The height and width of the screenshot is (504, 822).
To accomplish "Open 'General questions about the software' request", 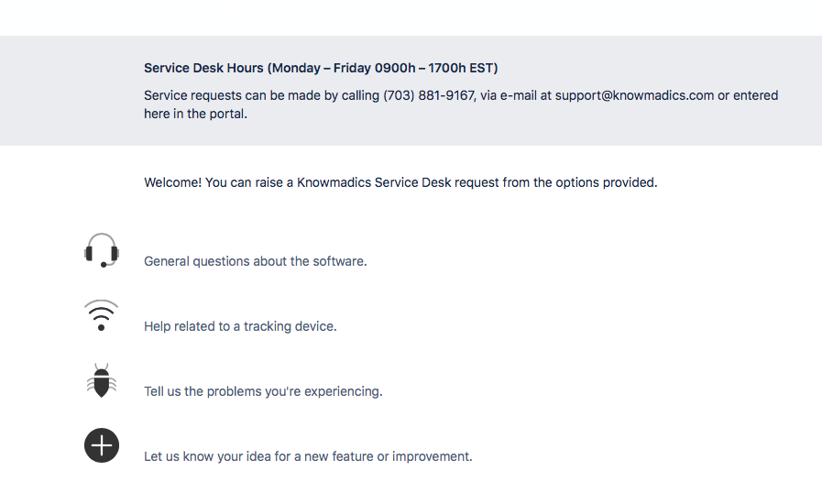I will click(x=255, y=261).
